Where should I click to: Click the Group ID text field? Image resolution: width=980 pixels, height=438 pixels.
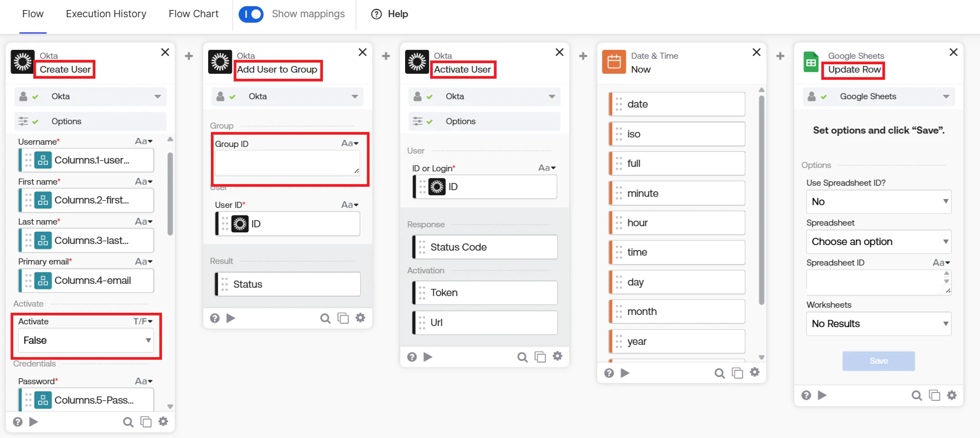287,164
